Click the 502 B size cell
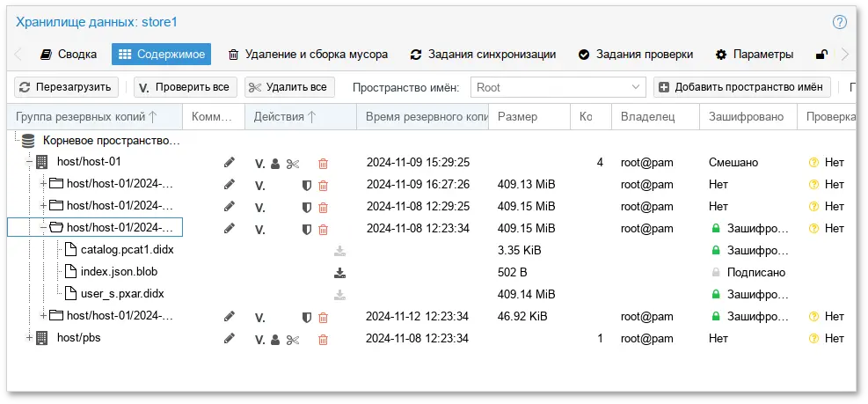The image size is (868, 404). [512, 273]
